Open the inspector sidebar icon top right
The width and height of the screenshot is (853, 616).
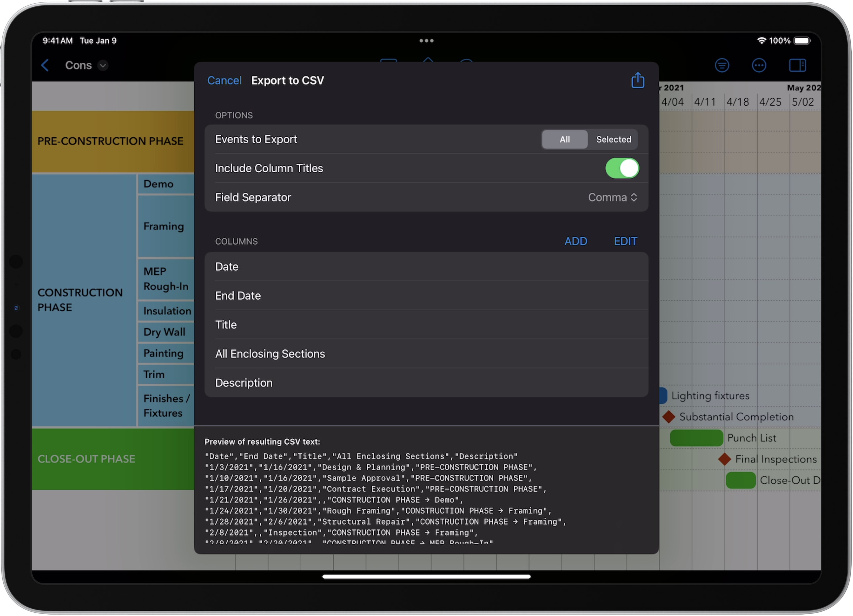(798, 65)
